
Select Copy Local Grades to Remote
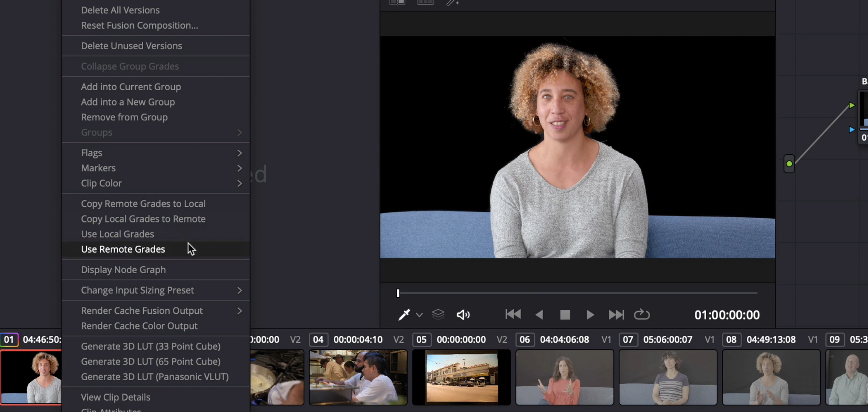tap(156, 219)
